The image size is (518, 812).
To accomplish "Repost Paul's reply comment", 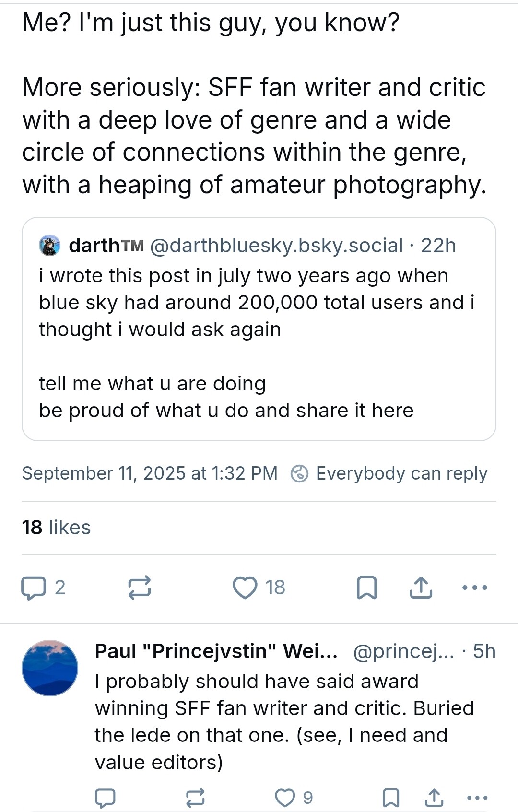I will (195, 798).
